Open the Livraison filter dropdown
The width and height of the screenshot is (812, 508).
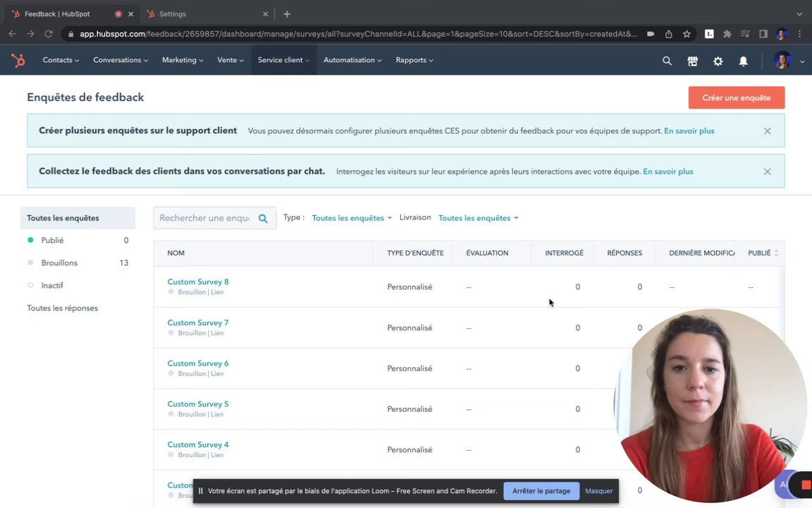point(478,218)
